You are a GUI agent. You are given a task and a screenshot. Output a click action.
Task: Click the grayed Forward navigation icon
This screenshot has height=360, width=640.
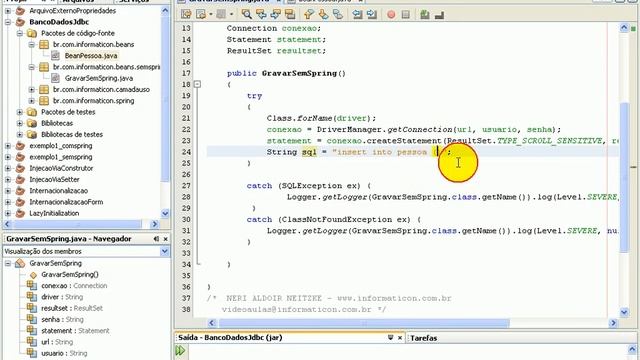pyautogui.click(x=221, y=14)
